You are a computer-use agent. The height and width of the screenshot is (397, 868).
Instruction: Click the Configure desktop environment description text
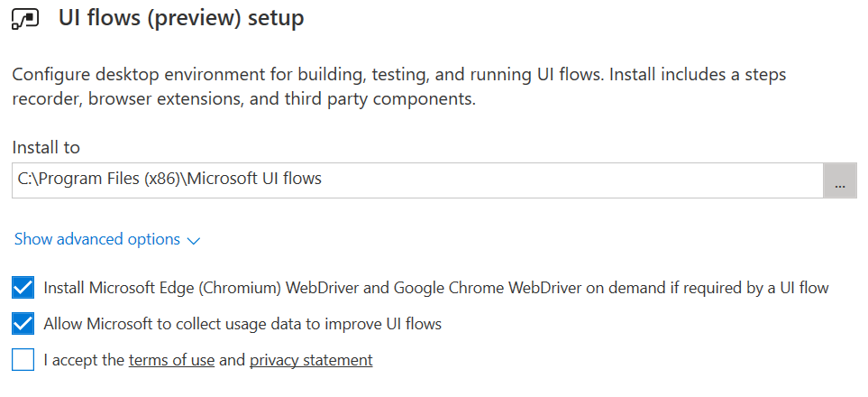point(398,87)
